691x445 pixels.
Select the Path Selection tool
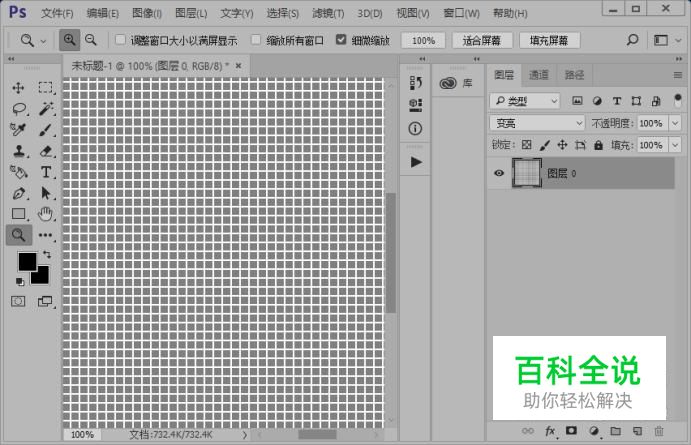point(46,193)
